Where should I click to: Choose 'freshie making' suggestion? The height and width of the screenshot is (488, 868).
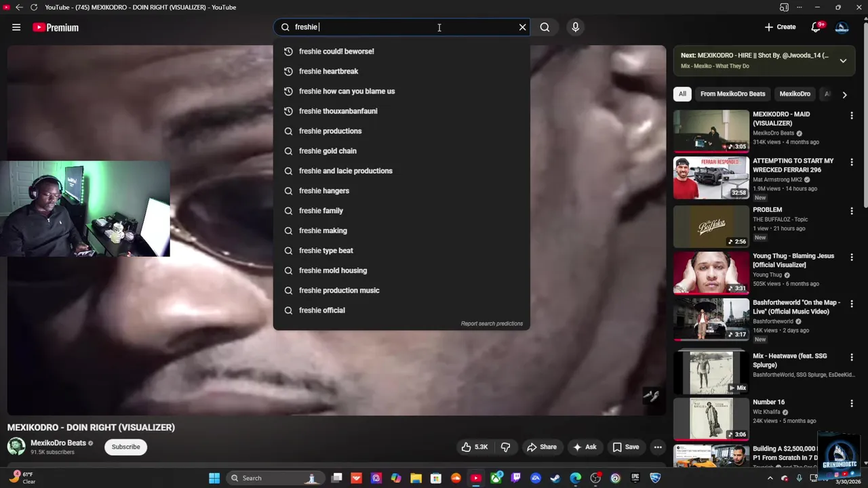(401, 230)
